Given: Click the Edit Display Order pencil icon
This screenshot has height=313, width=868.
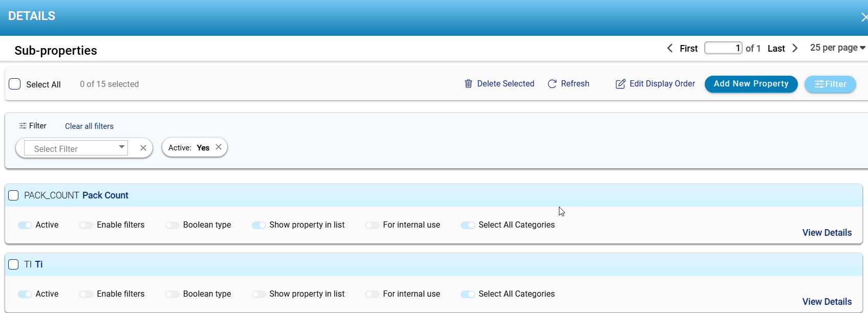Looking at the screenshot, I should (x=620, y=84).
